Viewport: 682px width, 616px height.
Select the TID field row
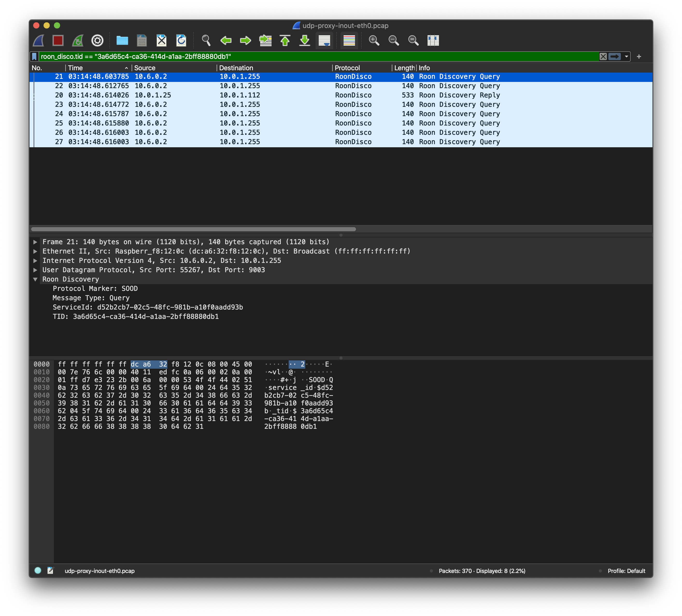tap(136, 317)
